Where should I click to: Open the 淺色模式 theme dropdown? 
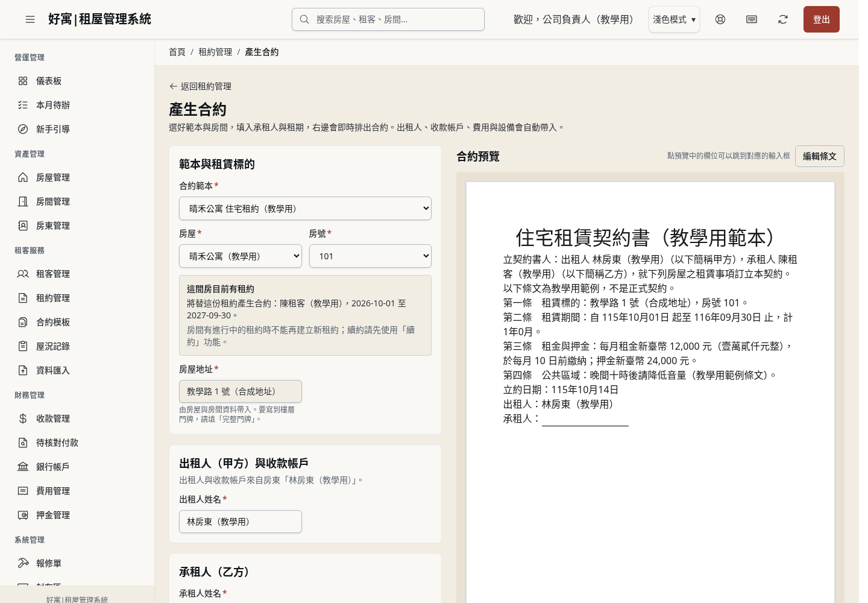click(x=674, y=19)
